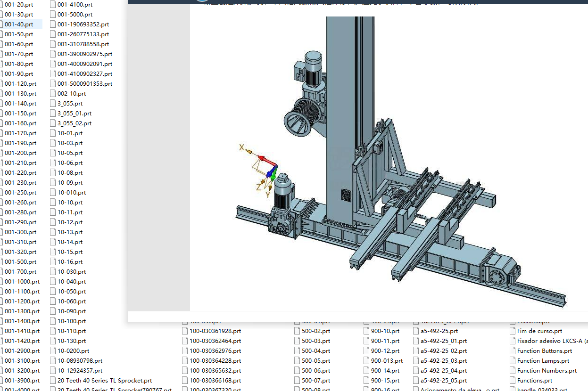Screen dimensions: 588x391
Task: Select the 10-12924357.prt file
Action: [x=80, y=370]
